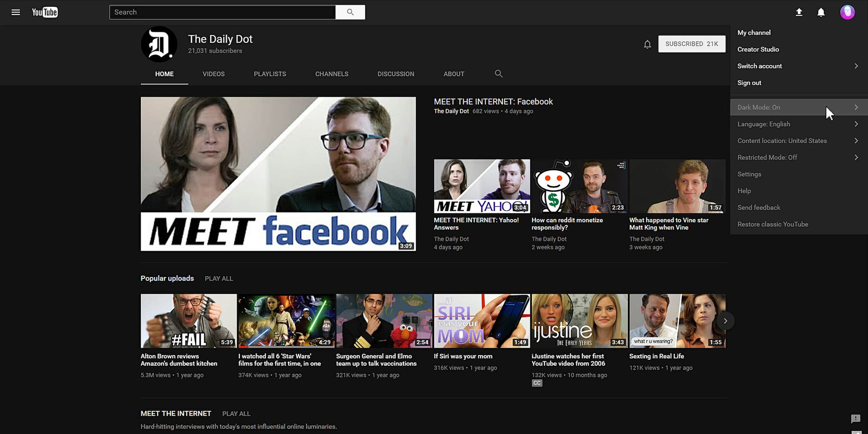
Task: Click the Popular uploads heading
Action: coord(167,278)
